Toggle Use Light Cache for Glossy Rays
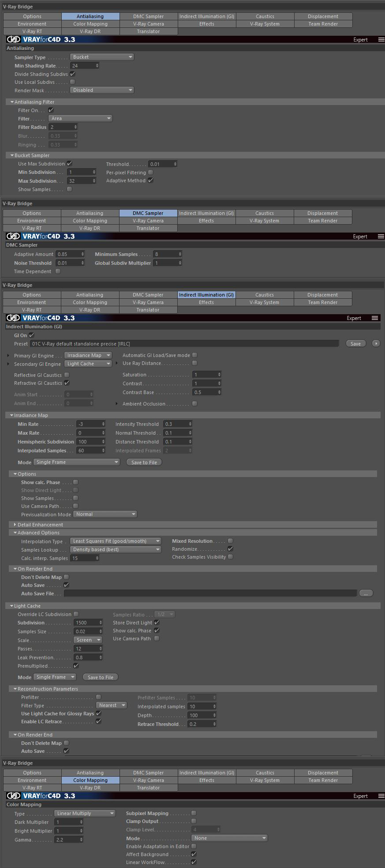Viewport: 385px width, 868px height. (98, 713)
